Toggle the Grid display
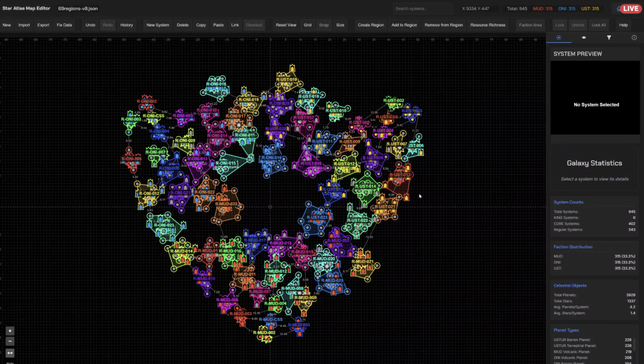644x364 pixels. coord(308,25)
